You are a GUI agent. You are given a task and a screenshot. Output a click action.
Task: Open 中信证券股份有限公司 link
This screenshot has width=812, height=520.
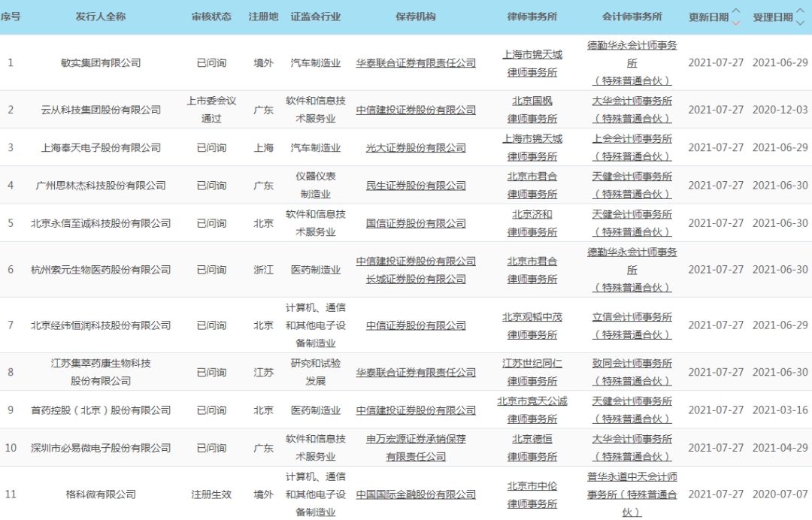pos(416,325)
